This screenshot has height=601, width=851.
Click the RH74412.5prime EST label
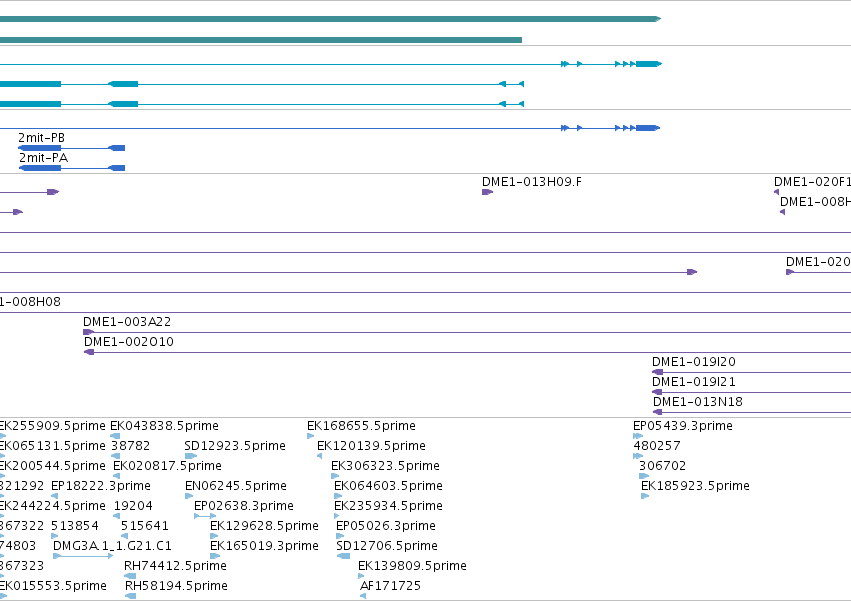pyautogui.click(x=175, y=566)
